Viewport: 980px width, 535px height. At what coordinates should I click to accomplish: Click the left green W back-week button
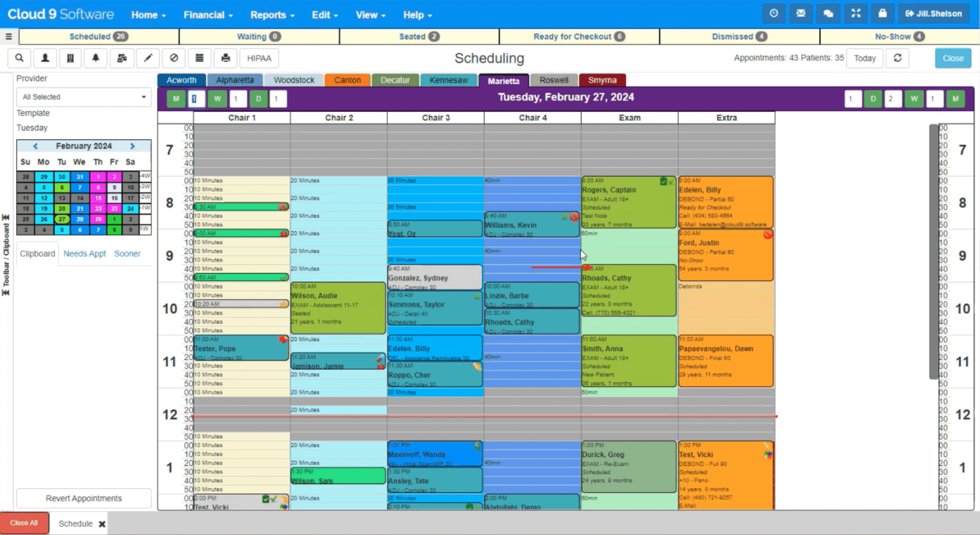coord(217,99)
